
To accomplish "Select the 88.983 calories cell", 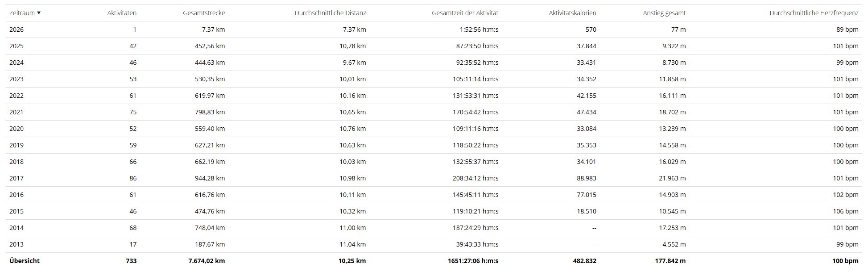I will coord(586,178).
